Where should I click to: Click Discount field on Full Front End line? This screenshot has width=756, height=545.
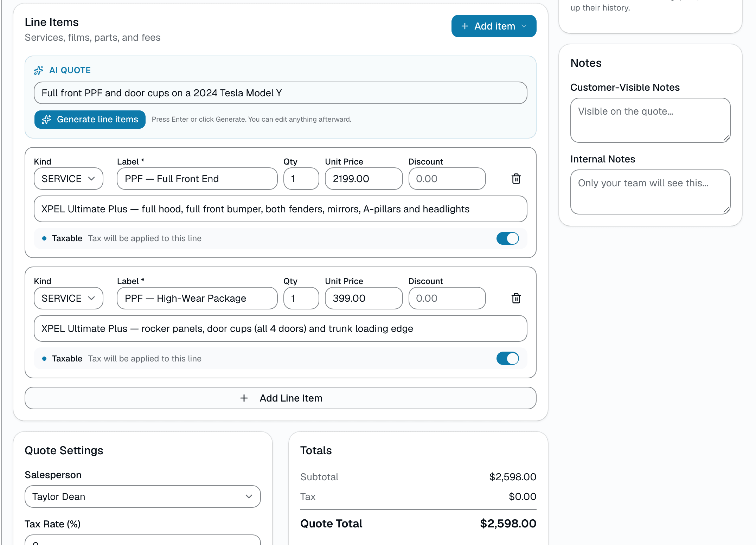pyautogui.click(x=447, y=179)
